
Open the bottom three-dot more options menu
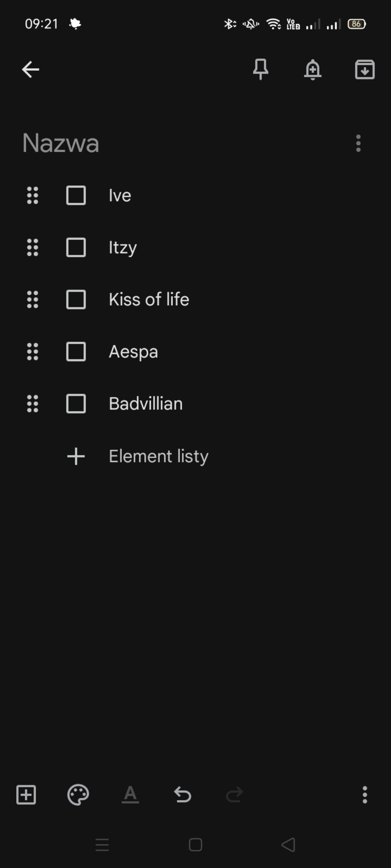pos(364,794)
